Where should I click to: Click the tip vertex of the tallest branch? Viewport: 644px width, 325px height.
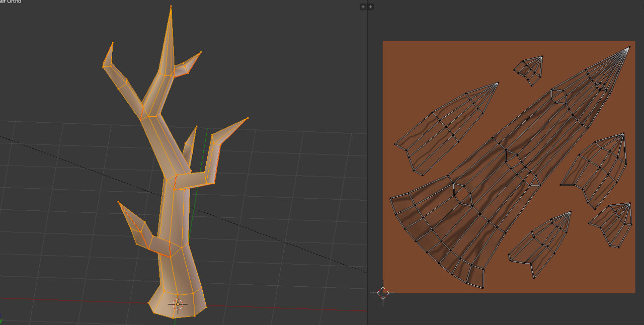pos(172,6)
